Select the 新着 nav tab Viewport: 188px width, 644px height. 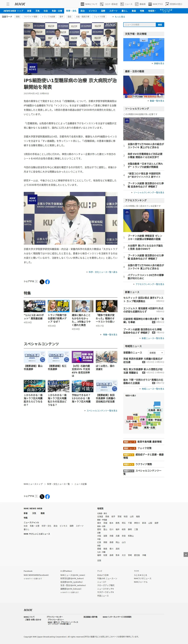point(29,11)
